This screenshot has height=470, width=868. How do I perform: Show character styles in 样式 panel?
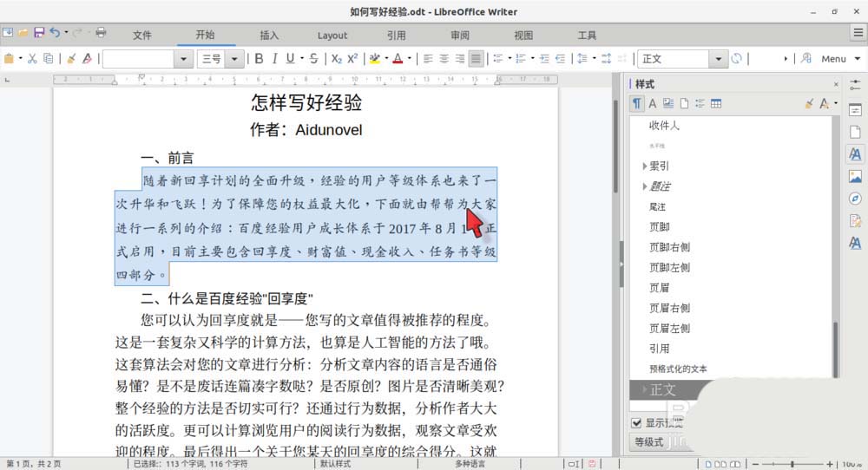pyautogui.click(x=653, y=103)
